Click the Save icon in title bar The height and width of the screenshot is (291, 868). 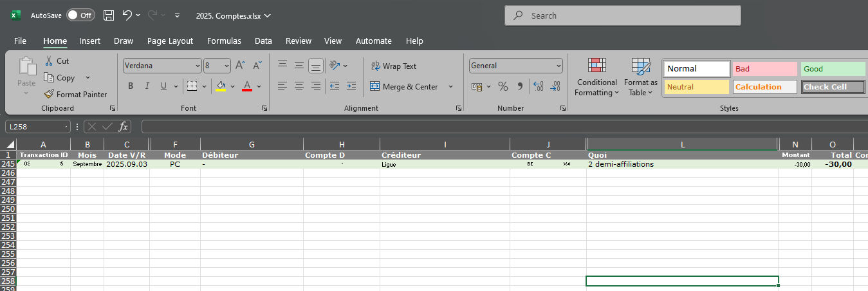point(109,15)
